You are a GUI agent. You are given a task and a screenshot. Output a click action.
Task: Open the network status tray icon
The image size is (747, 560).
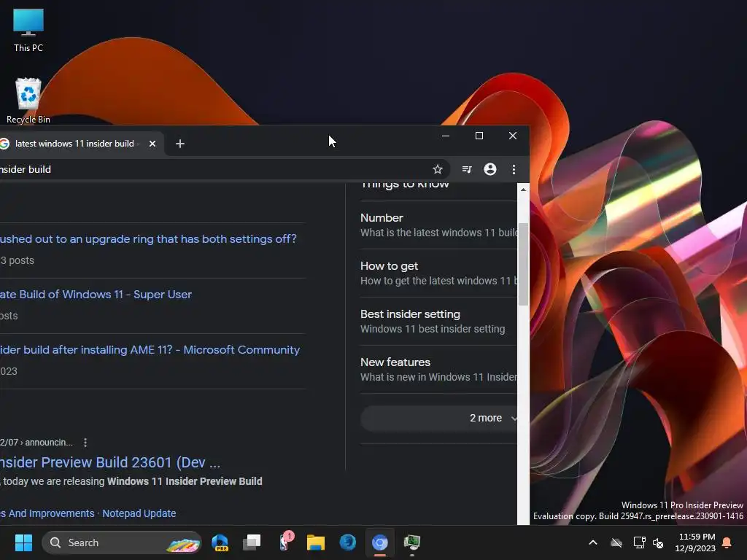tap(639, 542)
